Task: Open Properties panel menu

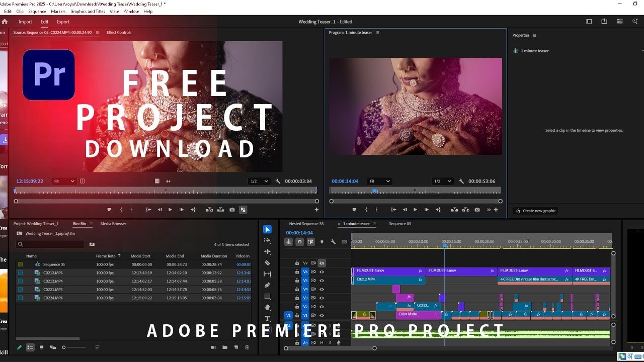Action: pos(535,35)
